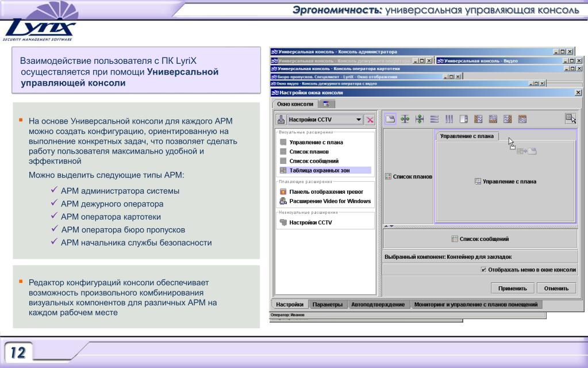The height and width of the screenshot is (368, 588).
Task: Click the 'Плавающие расширения' group label
Action: pyautogui.click(x=305, y=182)
